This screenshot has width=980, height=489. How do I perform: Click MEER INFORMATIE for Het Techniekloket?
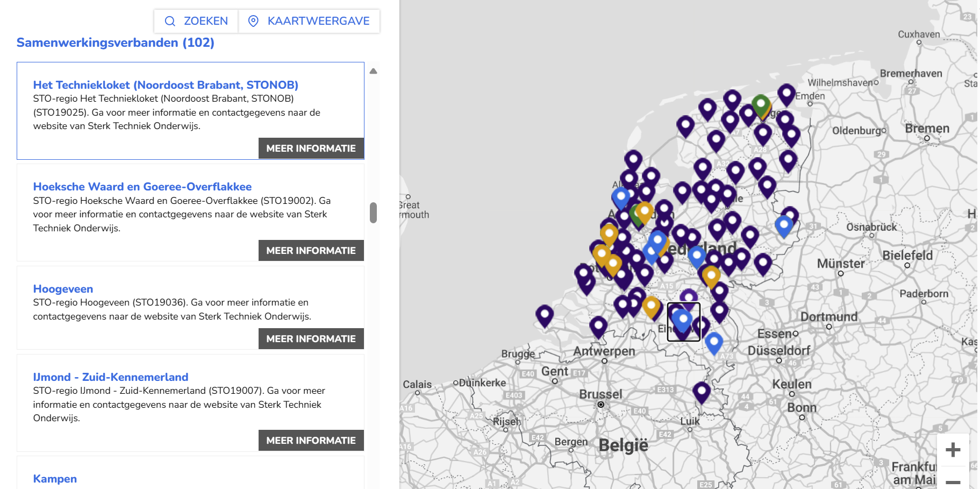311,148
